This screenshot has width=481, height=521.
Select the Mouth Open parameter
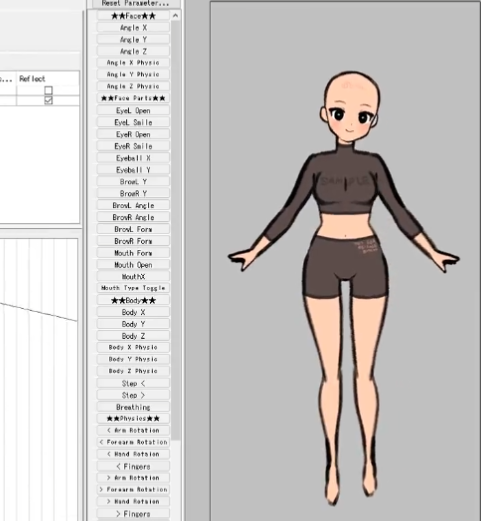point(133,265)
